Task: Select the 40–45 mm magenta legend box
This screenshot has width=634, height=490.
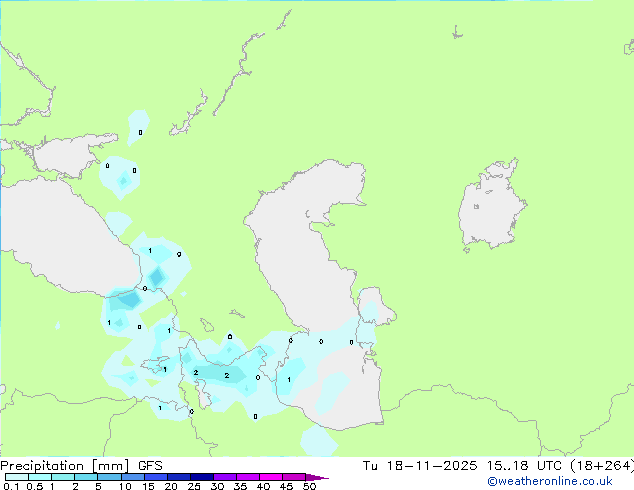Action: click(x=271, y=477)
